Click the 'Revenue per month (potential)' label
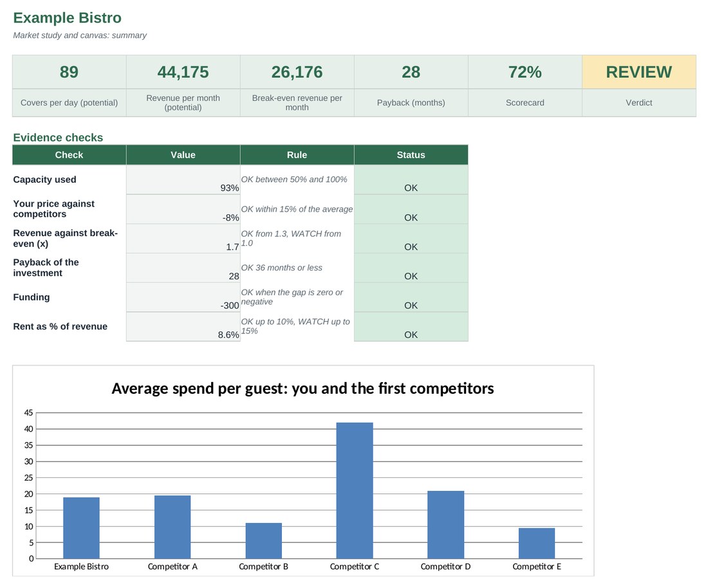This screenshot has height=588, width=708. (183, 102)
